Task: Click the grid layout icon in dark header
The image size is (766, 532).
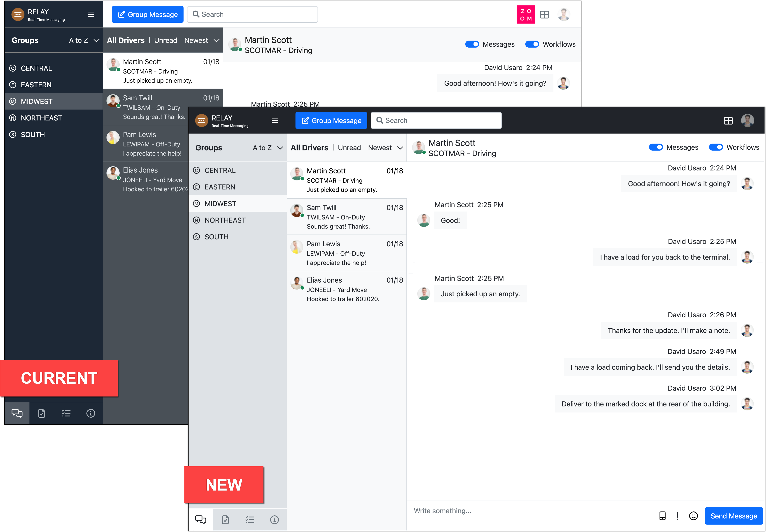Action: coord(728,121)
